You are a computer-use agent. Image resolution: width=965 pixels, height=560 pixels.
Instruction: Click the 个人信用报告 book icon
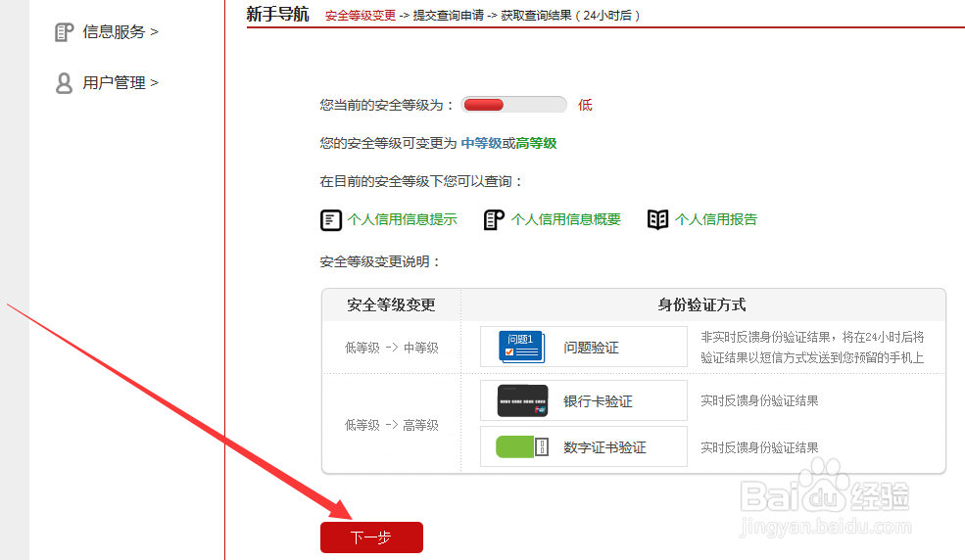(657, 219)
